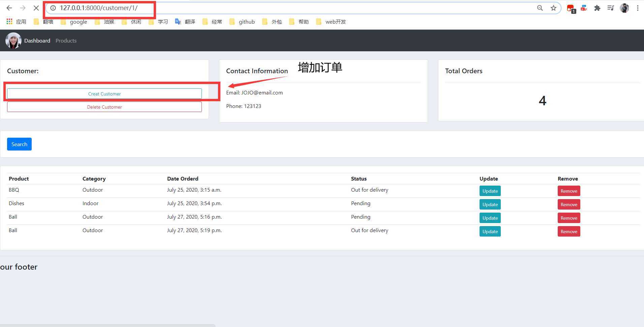The height and width of the screenshot is (327, 644).
Task: Update the Dishes order
Action: [x=490, y=205]
